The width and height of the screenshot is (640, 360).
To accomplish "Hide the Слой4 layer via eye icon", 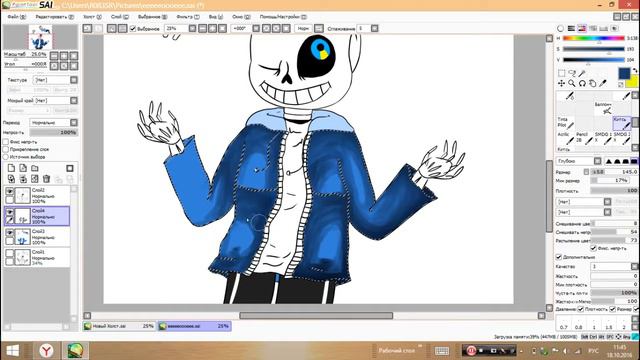I will coord(9,212).
